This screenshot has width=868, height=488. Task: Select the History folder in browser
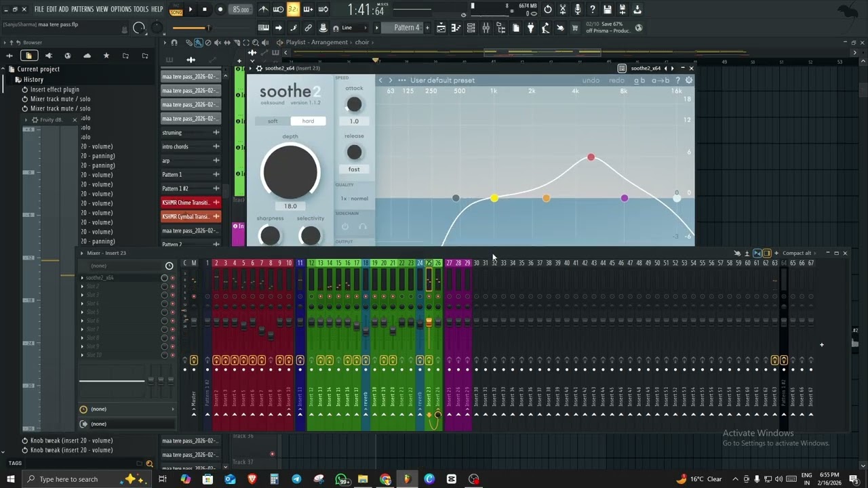[x=33, y=79]
